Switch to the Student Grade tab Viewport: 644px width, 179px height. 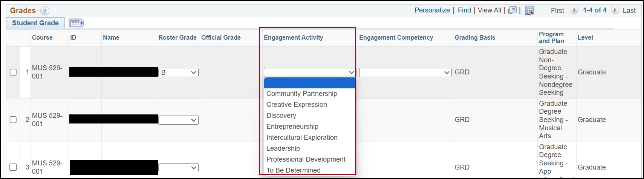pyautogui.click(x=35, y=23)
